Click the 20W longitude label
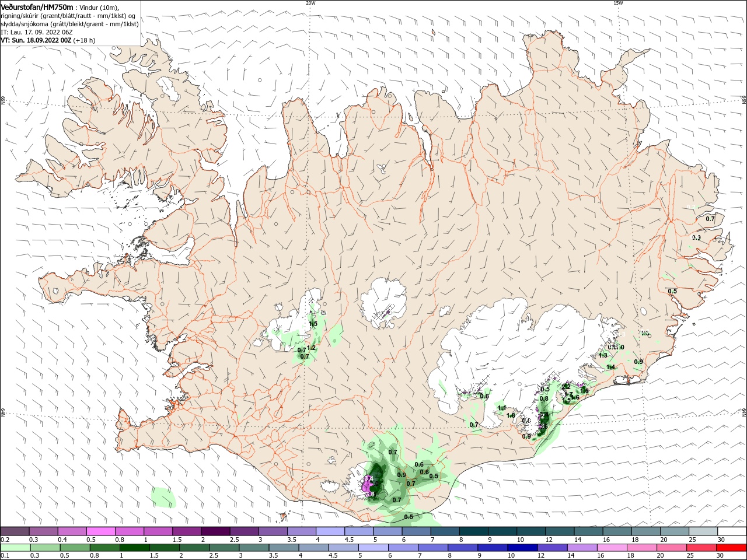 (310, 2)
